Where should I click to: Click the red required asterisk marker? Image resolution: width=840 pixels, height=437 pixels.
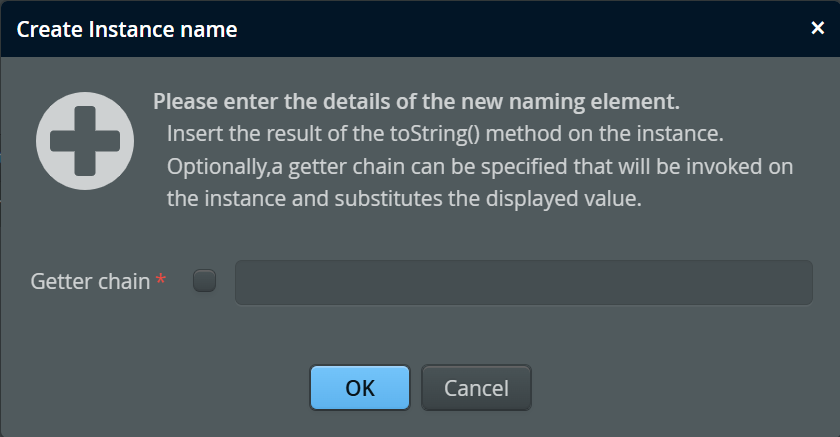point(161,279)
